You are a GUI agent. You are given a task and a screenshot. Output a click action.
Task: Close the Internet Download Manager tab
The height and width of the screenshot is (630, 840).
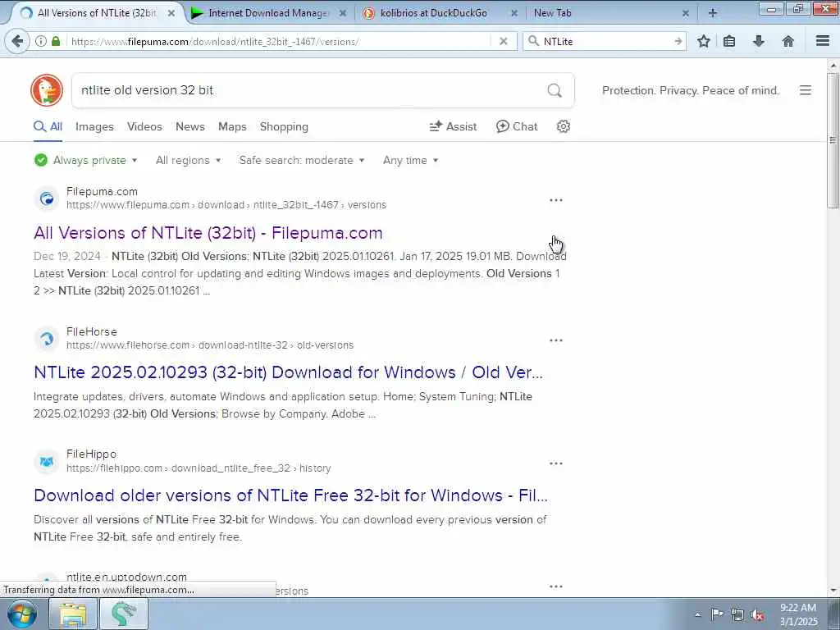343,13
